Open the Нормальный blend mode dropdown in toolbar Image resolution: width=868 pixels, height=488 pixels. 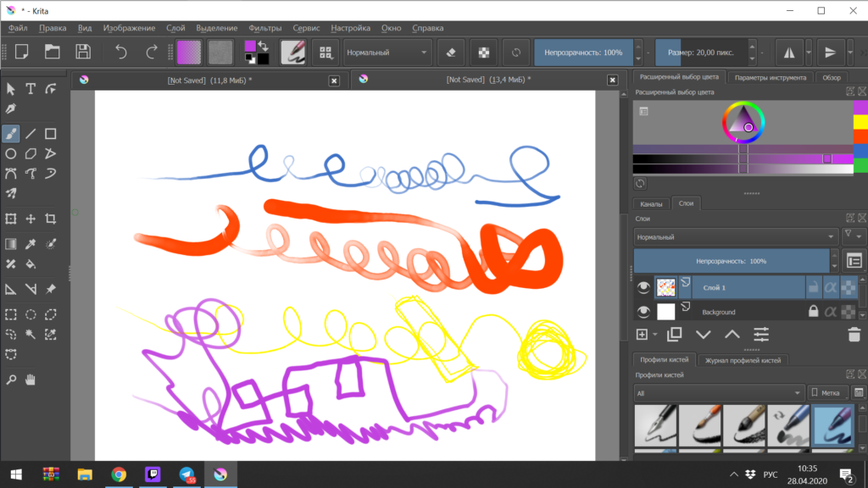pos(387,52)
